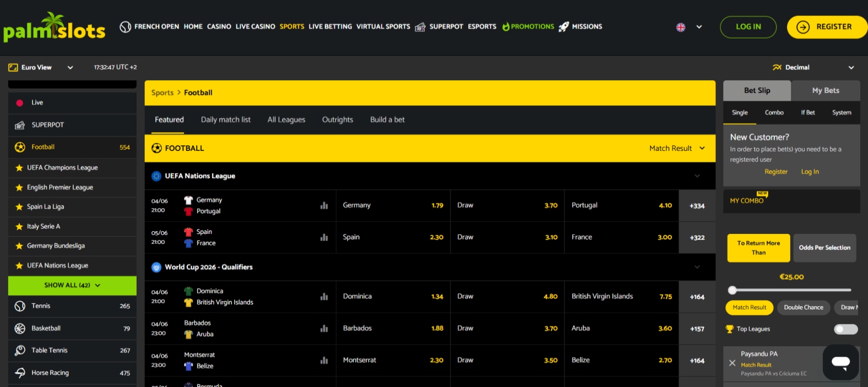Click the tennis ball icon beside French Open
Viewport: 868px width, 387px height.
pos(126,26)
